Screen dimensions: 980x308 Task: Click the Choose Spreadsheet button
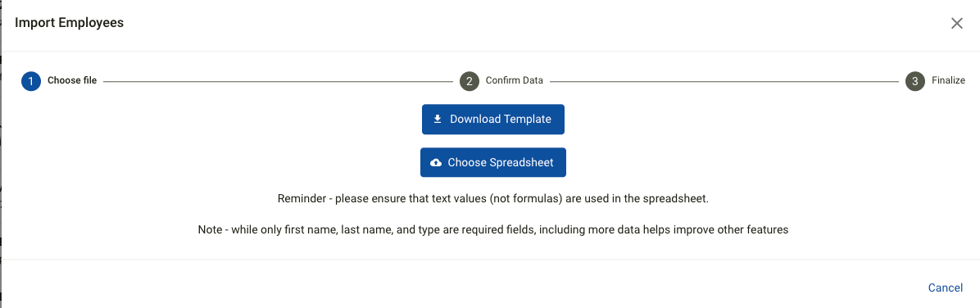493,162
